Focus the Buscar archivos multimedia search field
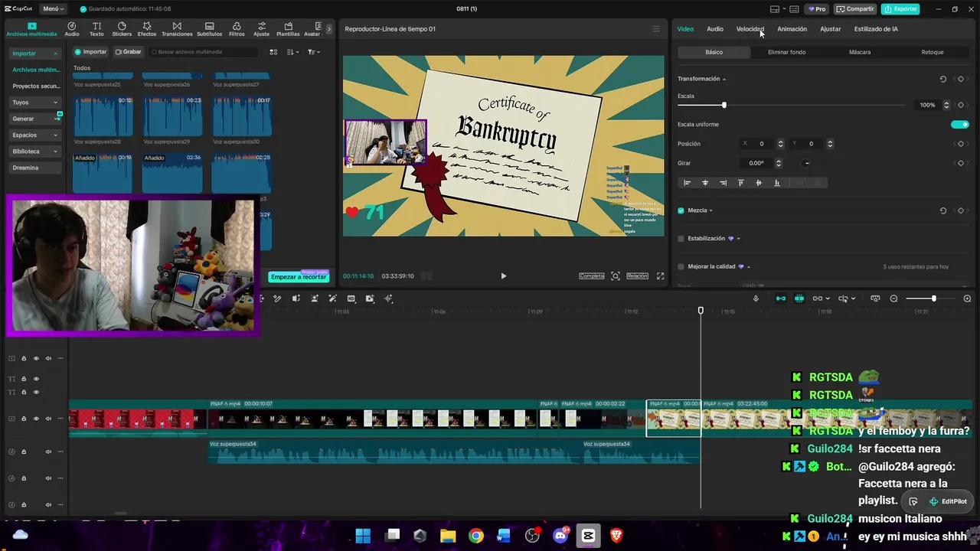This screenshot has height=551, width=980. [204, 52]
